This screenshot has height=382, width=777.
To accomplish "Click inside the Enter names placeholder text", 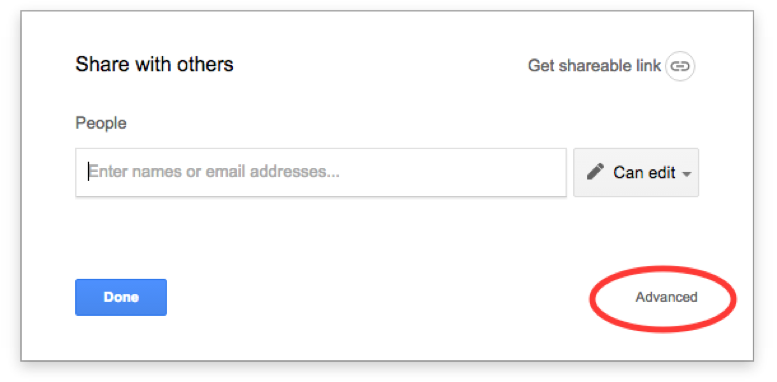I will [214, 172].
